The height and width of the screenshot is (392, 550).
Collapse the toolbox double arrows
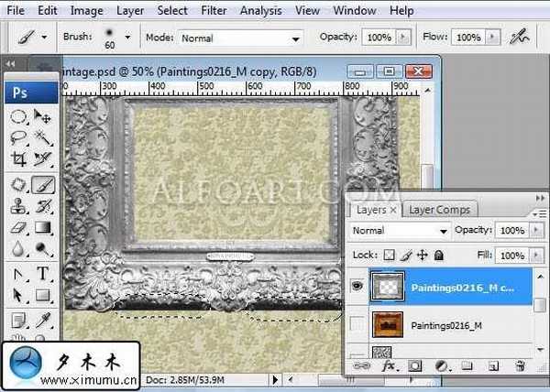[10, 64]
